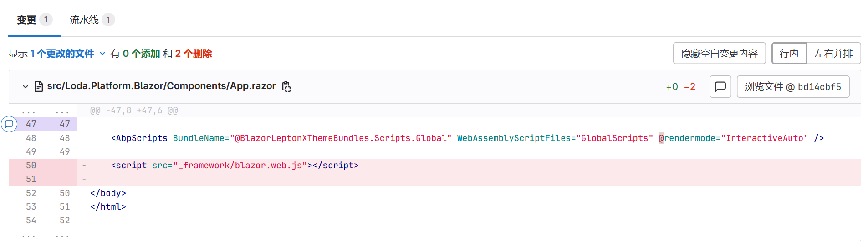868x246 pixels.
Task: Click new line number 48 in the diff
Action: click(x=65, y=138)
